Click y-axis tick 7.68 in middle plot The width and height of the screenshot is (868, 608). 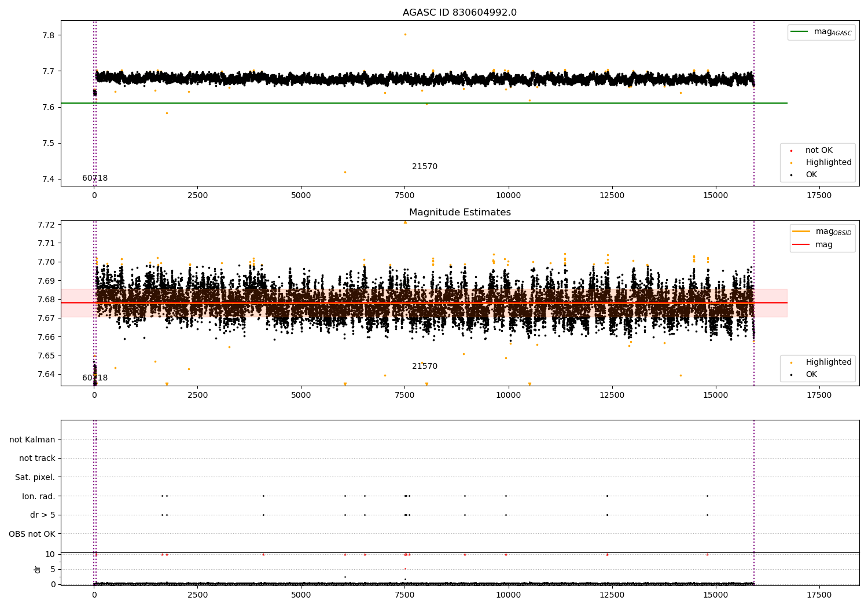46,299
